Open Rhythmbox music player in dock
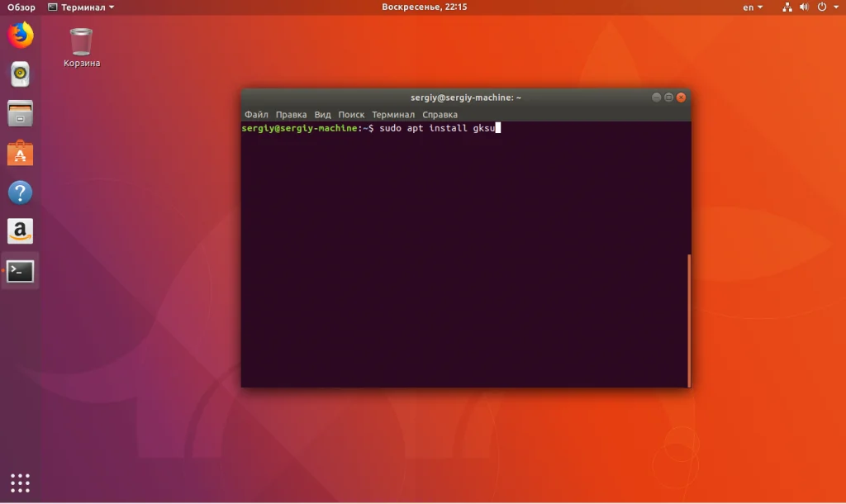The height and width of the screenshot is (504, 846). [21, 74]
